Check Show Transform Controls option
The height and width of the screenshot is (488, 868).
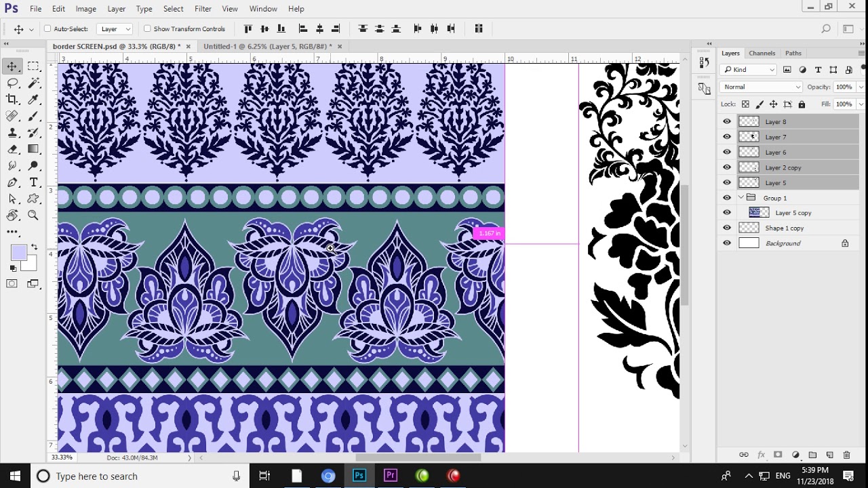point(147,29)
